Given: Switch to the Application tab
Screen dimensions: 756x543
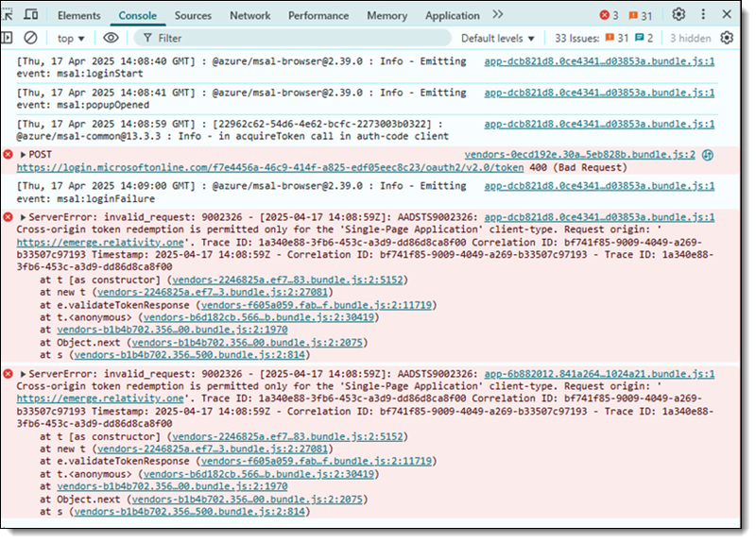Looking at the screenshot, I should pos(453,15).
